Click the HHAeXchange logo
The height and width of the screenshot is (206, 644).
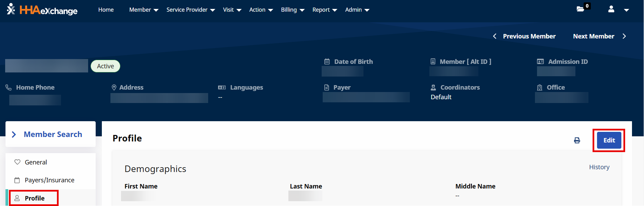click(x=42, y=10)
